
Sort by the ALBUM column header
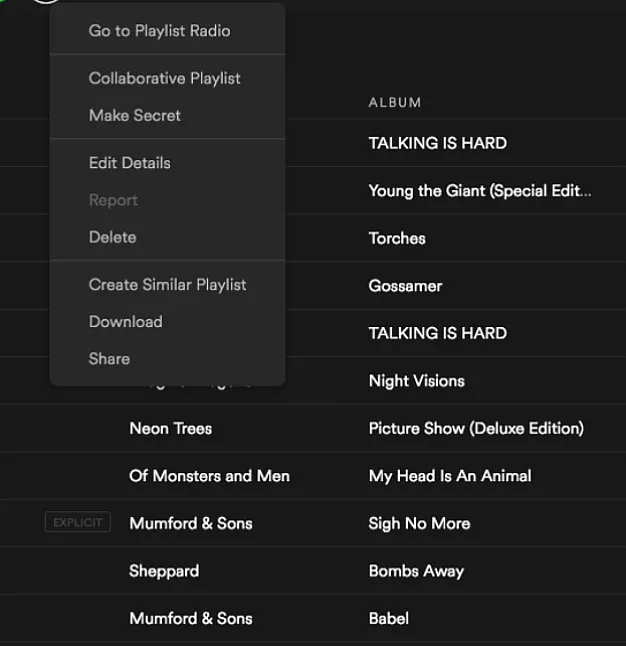click(x=395, y=103)
